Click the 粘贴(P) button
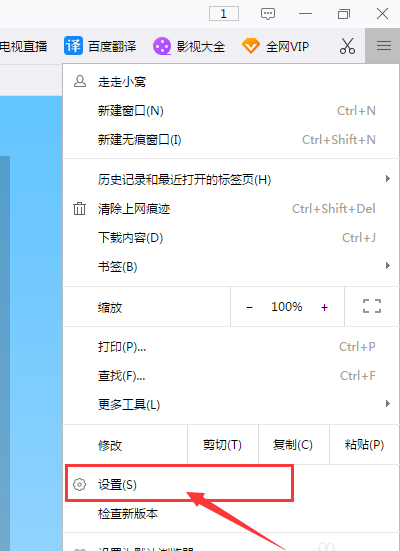The width and height of the screenshot is (400, 551). point(364,445)
